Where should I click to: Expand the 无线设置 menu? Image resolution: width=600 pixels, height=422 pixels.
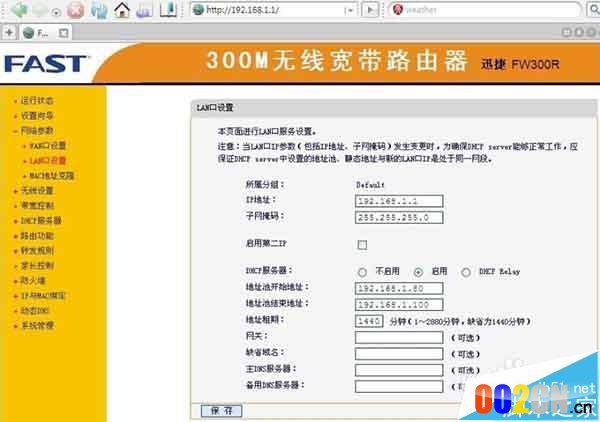(37, 191)
